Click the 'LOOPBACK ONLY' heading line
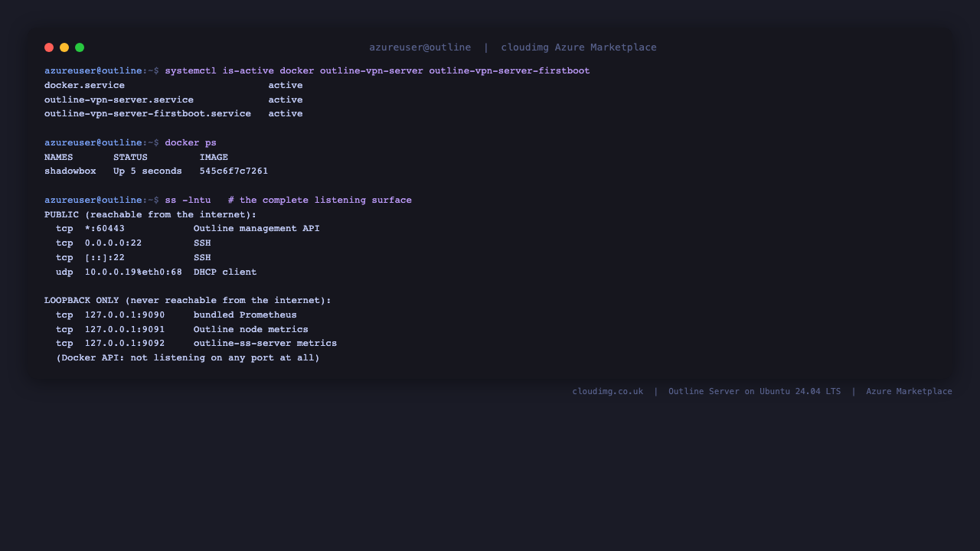Screen dimensions: 980x551 (x=188, y=301)
